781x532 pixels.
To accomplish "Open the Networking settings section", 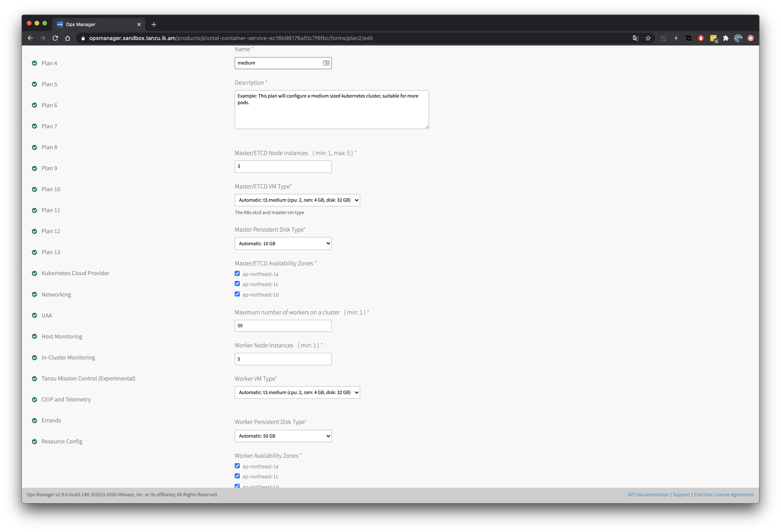I will (x=56, y=294).
